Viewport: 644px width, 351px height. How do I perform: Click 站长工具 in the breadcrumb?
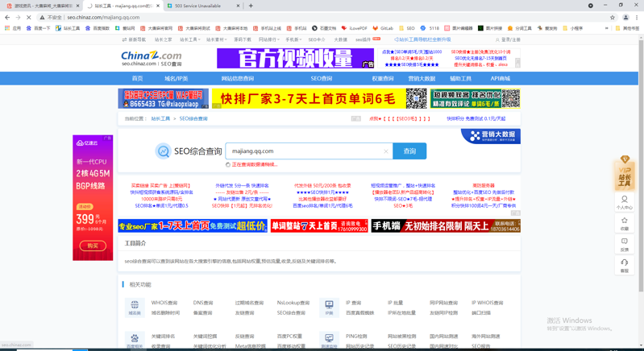coord(160,118)
